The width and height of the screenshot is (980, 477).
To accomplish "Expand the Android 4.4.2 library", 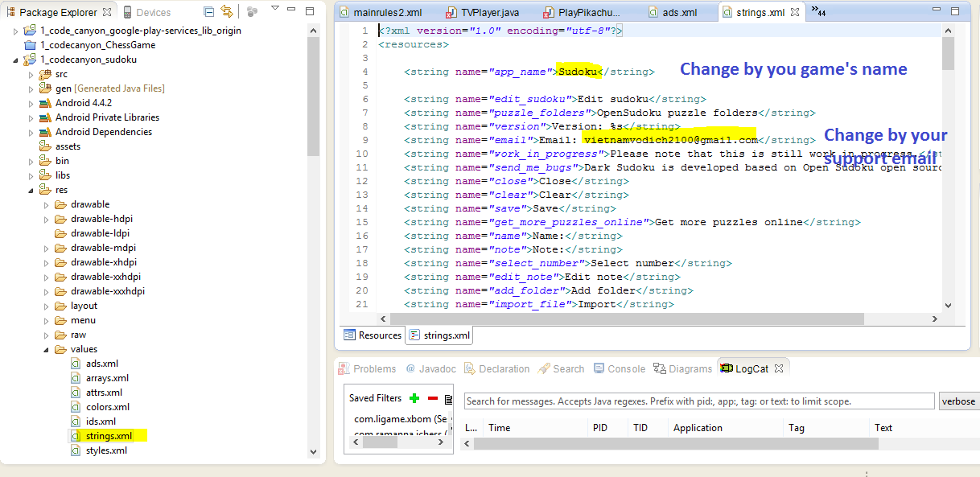I will (31, 103).
